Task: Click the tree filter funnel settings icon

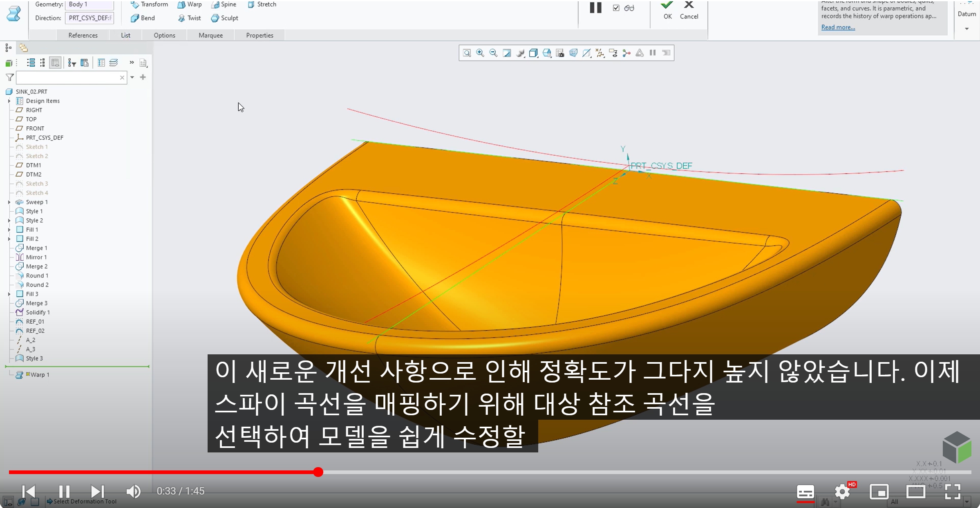Action: (x=72, y=63)
